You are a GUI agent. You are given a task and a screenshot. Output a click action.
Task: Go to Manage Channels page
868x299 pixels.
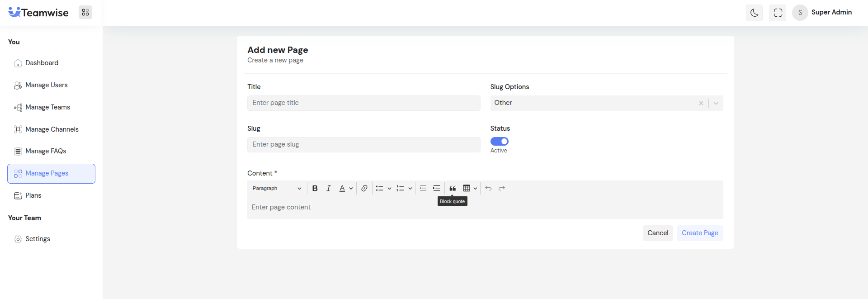[52, 129]
